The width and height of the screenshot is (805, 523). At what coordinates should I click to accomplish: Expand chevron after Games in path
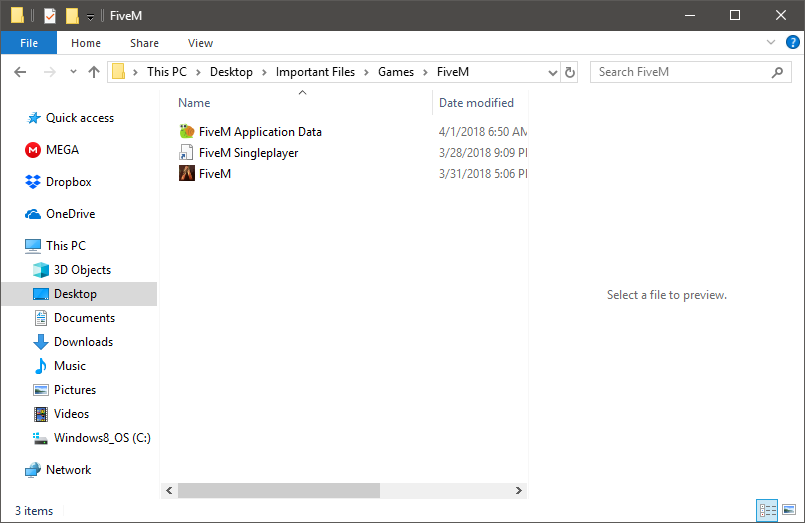tap(426, 72)
